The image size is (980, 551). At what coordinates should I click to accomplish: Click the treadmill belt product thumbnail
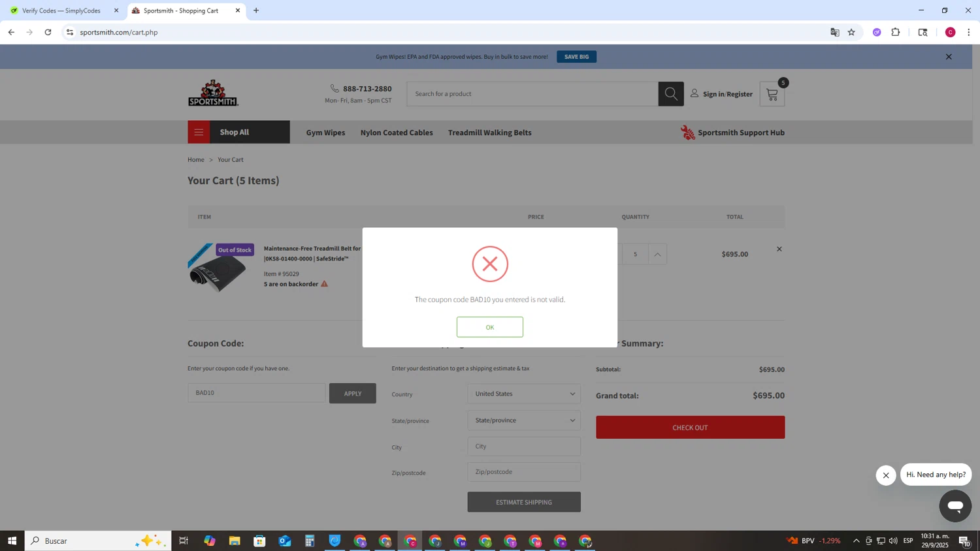click(218, 268)
